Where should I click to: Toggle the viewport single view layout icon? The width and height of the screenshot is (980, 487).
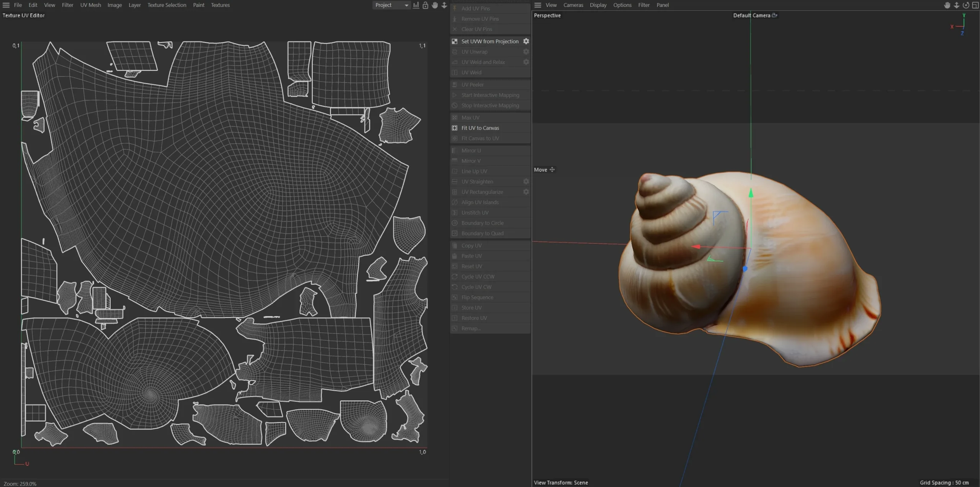pyautogui.click(x=975, y=5)
